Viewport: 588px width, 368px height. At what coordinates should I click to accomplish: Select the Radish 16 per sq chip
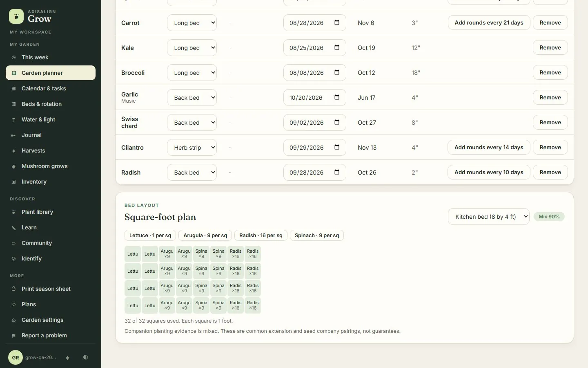pyautogui.click(x=261, y=236)
